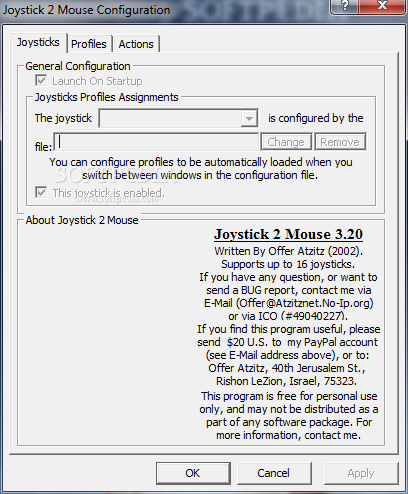Click the text 'Supports up to 16 joysticks.'

point(288,264)
